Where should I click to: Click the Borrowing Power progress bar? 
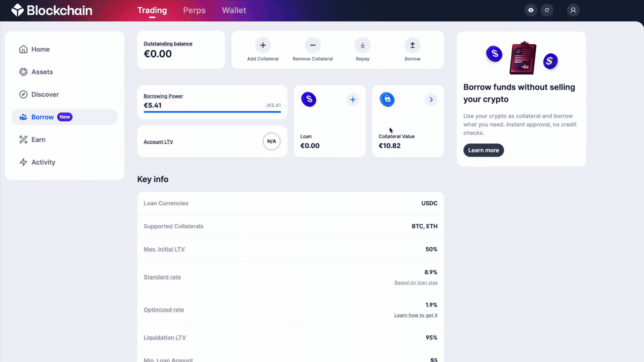point(212,112)
